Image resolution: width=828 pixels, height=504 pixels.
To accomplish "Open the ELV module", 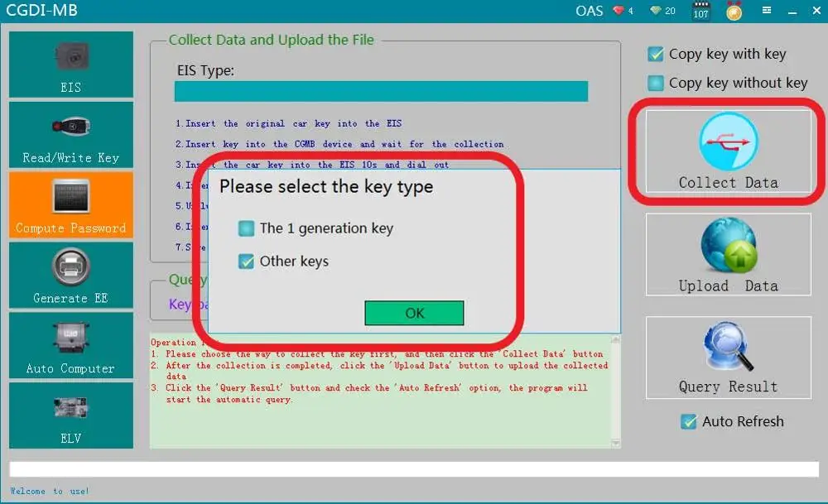I will pyautogui.click(x=70, y=415).
